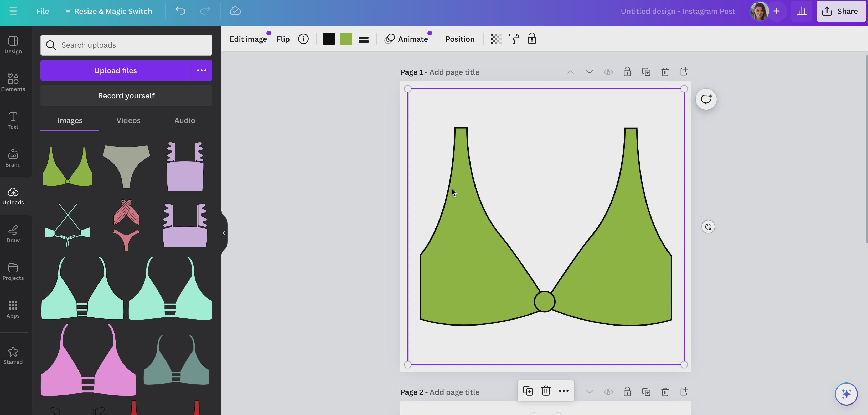Select the green color swatch

(x=346, y=39)
